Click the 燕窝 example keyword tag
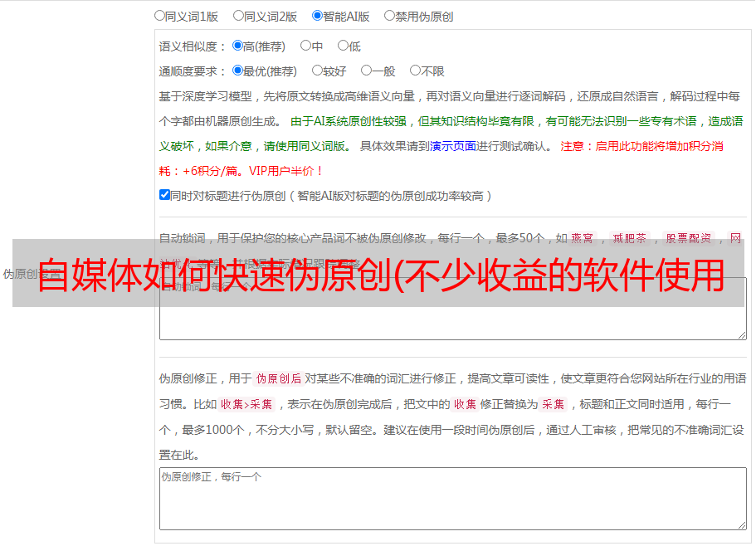Image resolution: width=756 pixels, height=546 pixels. click(x=582, y=238)
